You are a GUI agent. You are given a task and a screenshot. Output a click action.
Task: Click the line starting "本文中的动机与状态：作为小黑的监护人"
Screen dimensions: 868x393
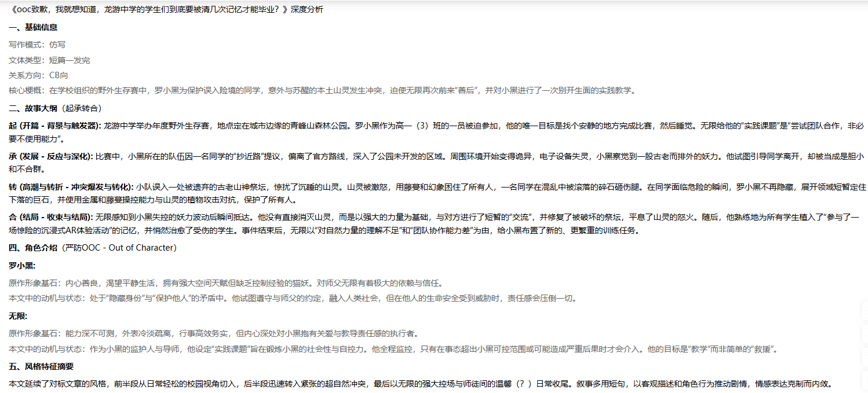tap(393, 349)
